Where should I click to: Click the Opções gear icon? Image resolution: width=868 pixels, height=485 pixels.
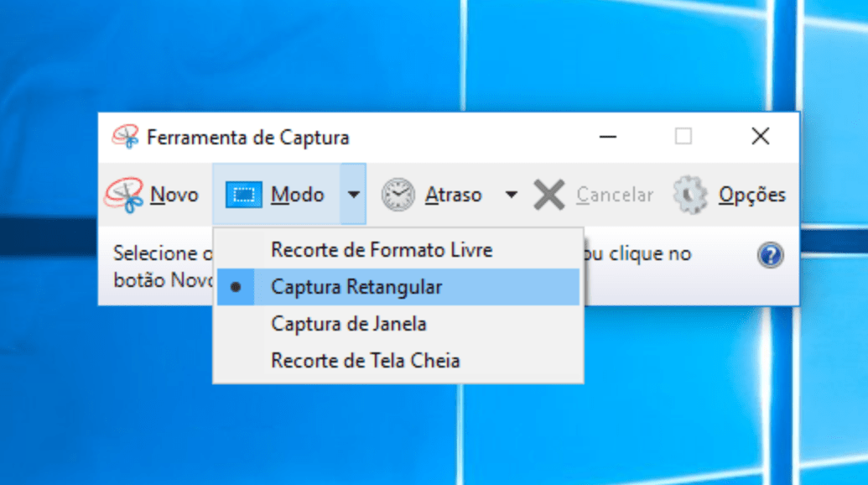pos(689,194)
